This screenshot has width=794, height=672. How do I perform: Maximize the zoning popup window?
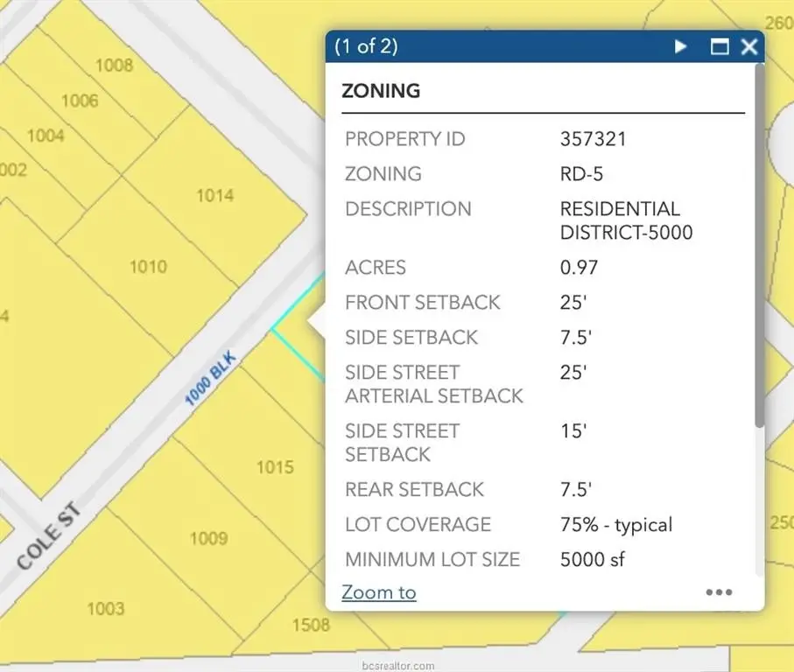(x=719, y=47)
